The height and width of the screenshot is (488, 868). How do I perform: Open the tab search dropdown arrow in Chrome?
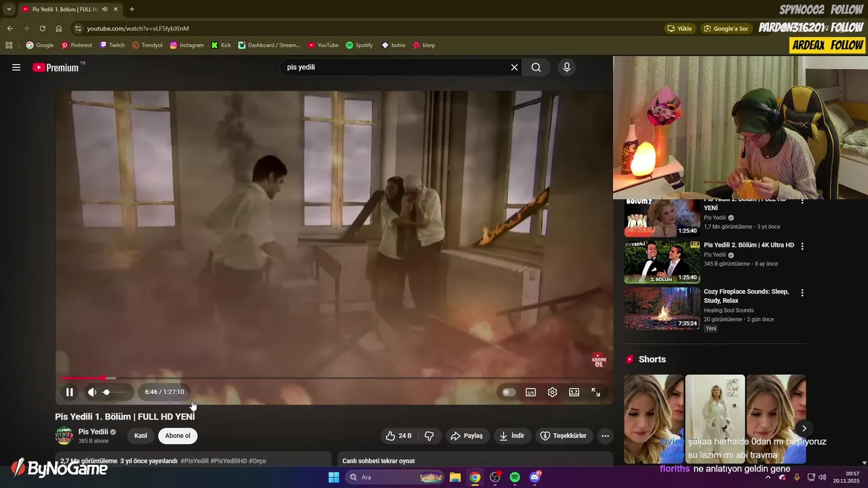[x=9, y=9]
